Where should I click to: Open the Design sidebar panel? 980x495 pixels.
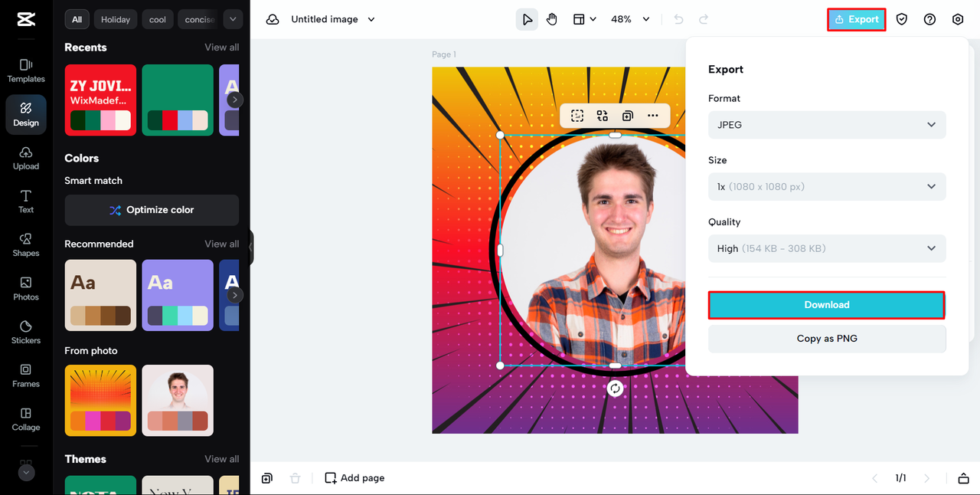pyautogui.click(x=26, y=114)
